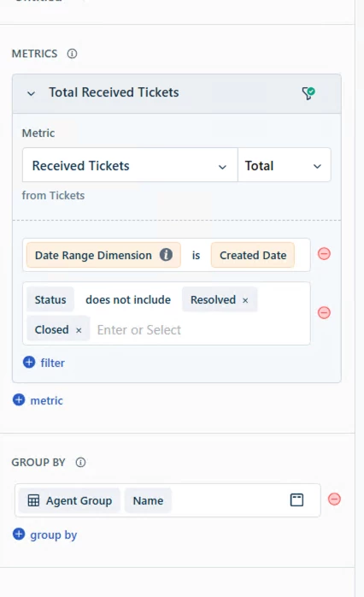Click the Created Date value chip

point(253,255)
